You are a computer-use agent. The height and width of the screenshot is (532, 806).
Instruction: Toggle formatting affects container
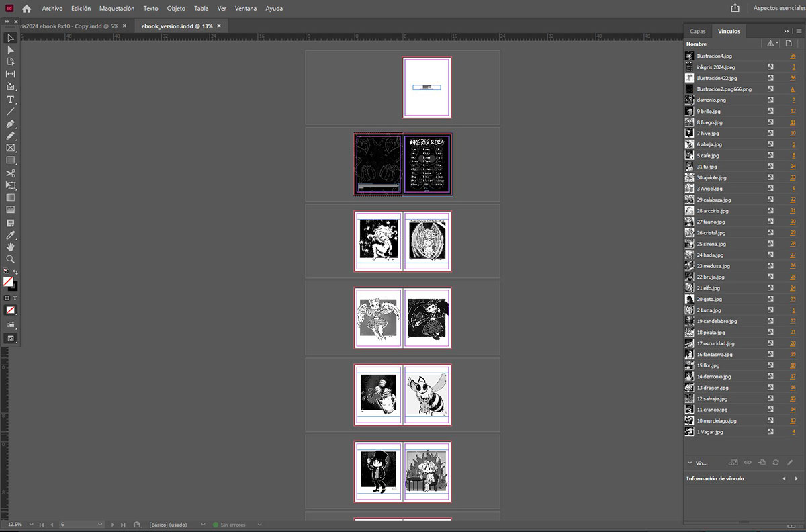tap(7, 298)
